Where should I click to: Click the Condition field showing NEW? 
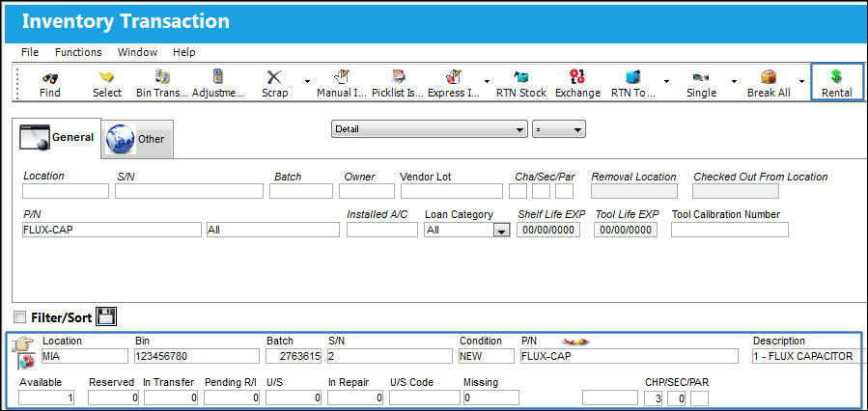click(486, 356)
